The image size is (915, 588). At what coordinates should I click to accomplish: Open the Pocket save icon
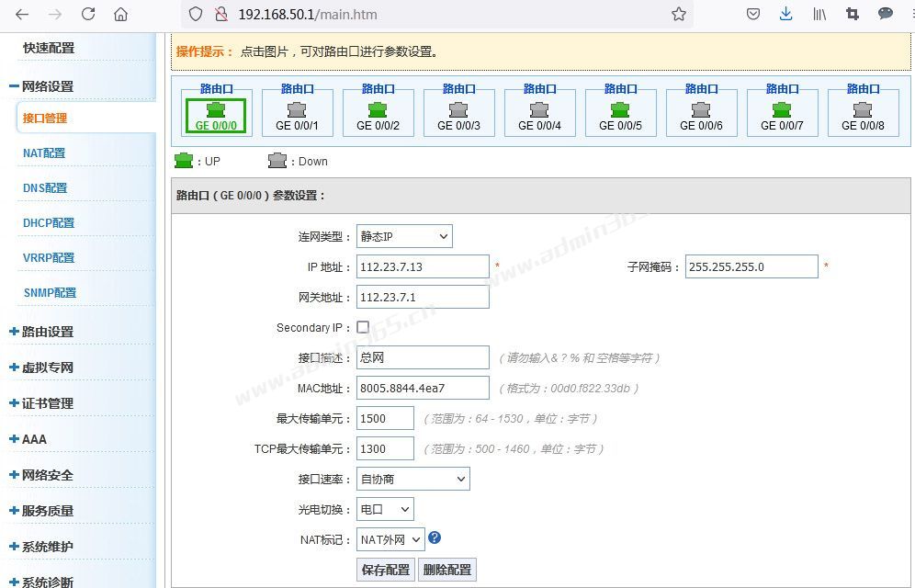753,14
